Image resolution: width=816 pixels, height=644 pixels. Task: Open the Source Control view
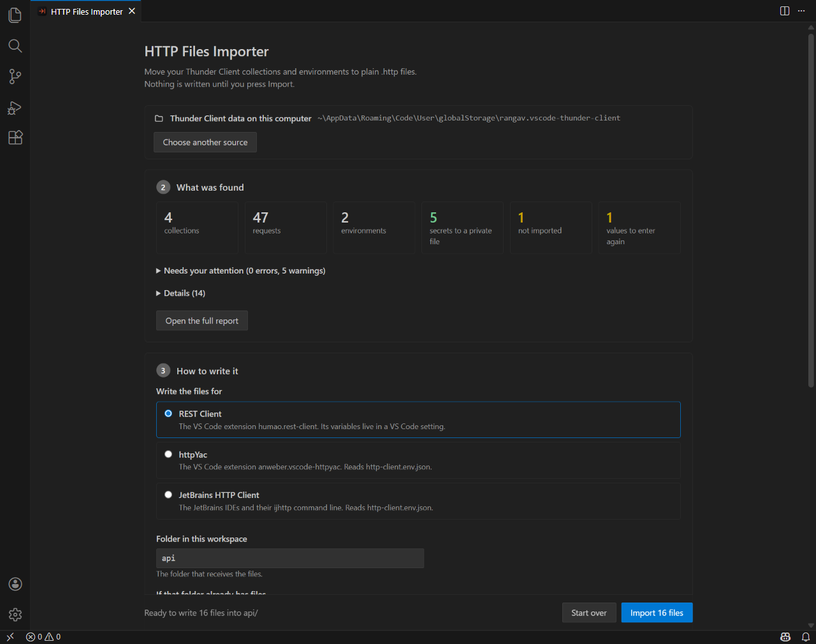coord(15,77)
